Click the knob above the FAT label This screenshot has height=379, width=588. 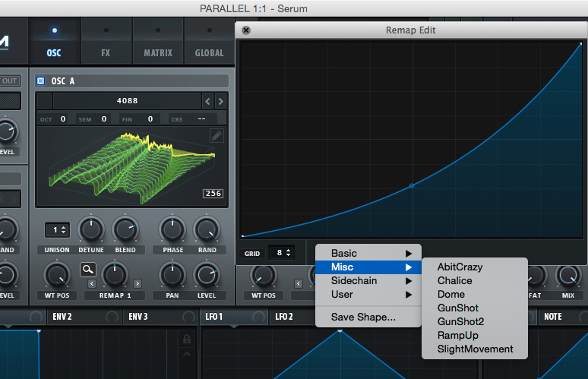tap(535, 276)
